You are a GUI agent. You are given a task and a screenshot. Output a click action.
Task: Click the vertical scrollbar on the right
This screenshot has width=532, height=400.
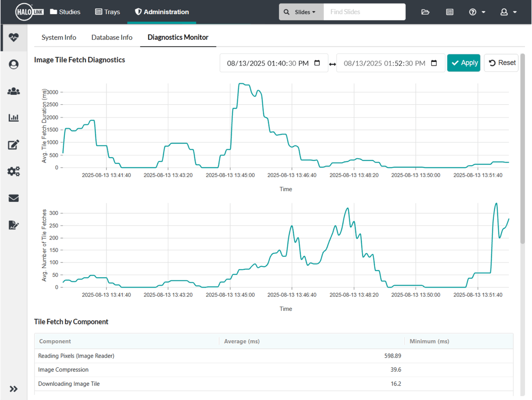[x=522, y=149]
